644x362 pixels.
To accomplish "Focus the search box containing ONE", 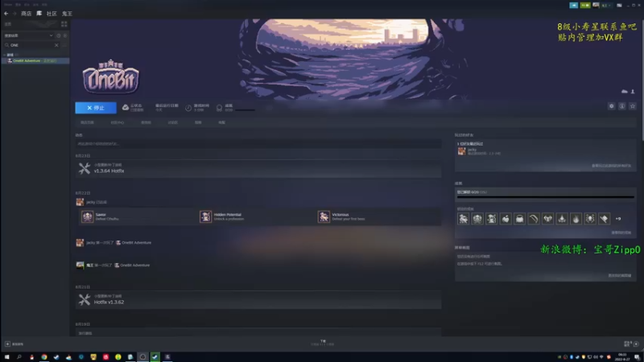I will [31, 45].
